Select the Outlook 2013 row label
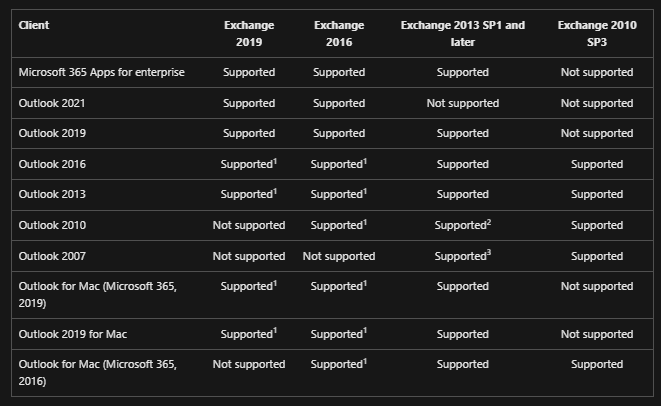This screenshot has height=406, width=661. click(x=52, y=194)
